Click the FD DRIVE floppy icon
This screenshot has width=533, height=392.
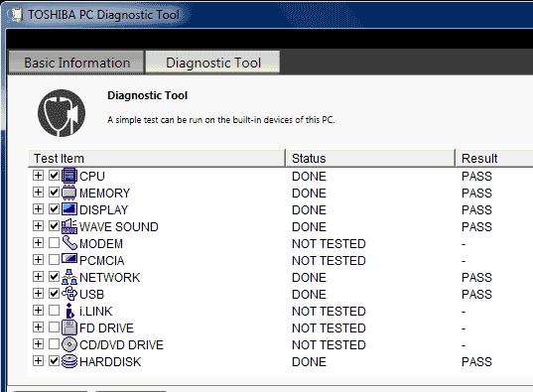69,327
